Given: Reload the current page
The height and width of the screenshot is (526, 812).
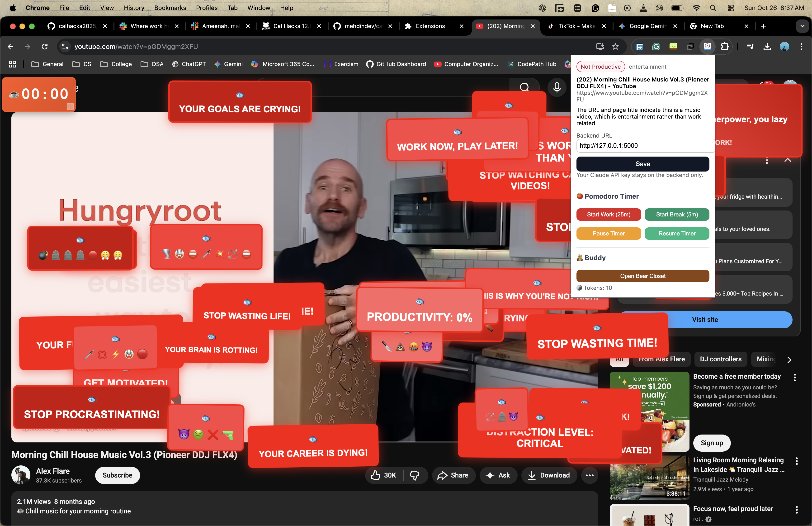Looking at the screenshot, I should point(45,47).
